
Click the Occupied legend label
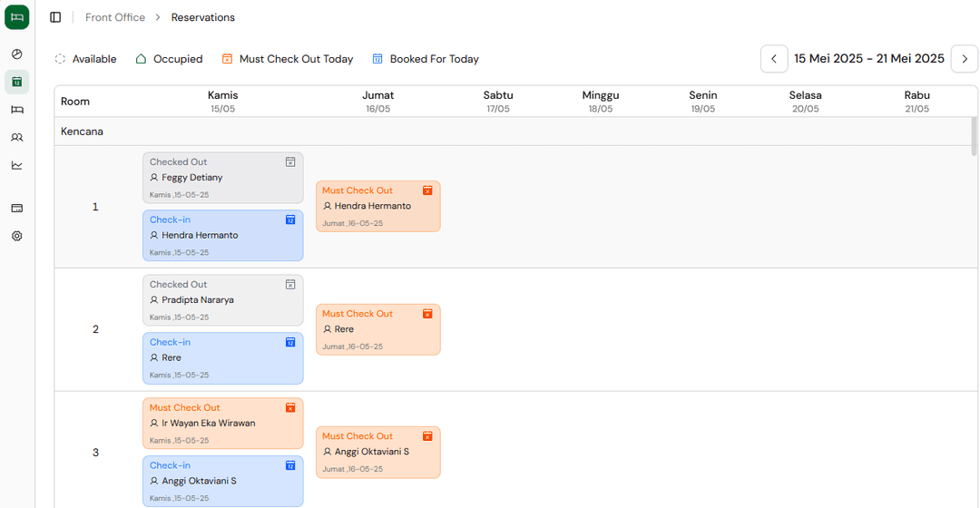tap(178, 59)
